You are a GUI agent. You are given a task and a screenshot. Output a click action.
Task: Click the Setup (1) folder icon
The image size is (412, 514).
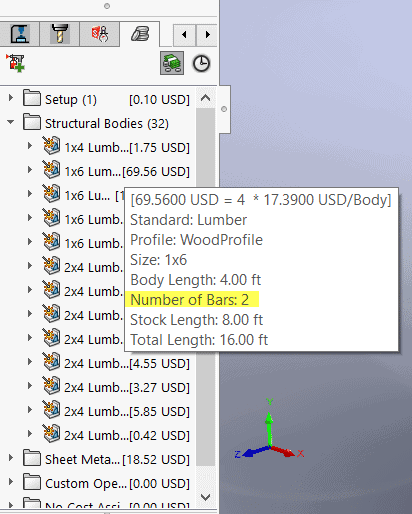pos(32,98)
